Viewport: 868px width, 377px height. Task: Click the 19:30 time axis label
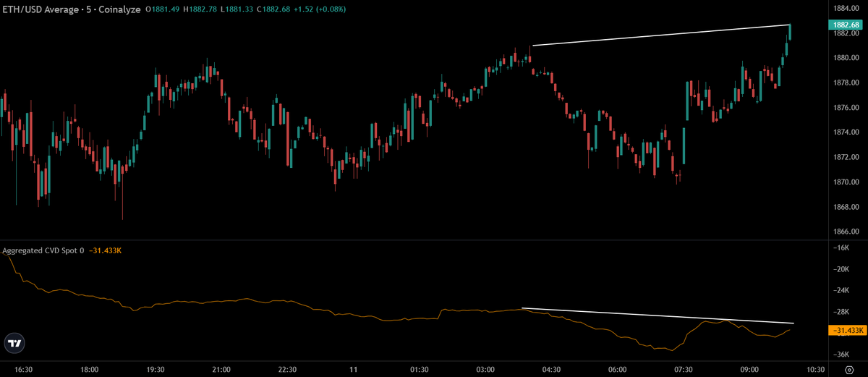point(156,370)
